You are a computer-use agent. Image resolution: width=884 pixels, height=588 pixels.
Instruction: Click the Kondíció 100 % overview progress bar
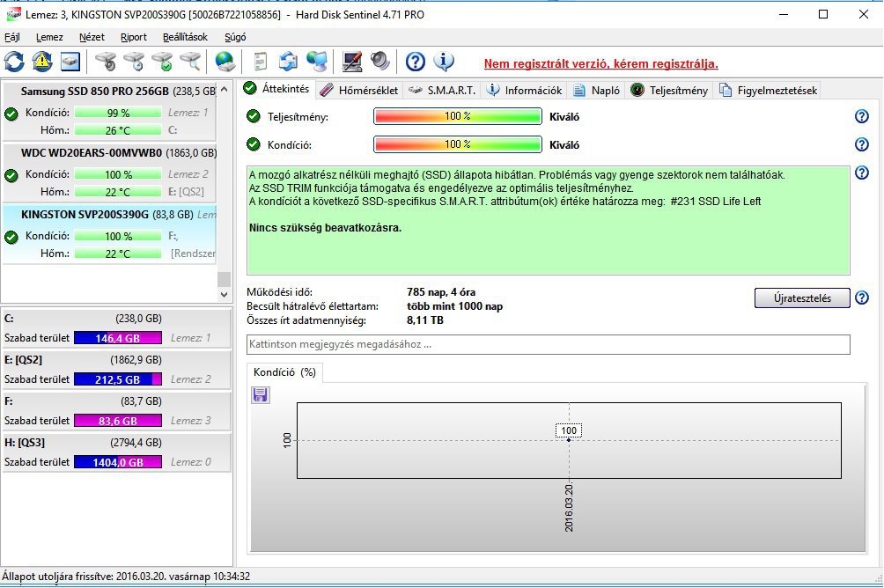pyautogui.click(x=457, y=144)
